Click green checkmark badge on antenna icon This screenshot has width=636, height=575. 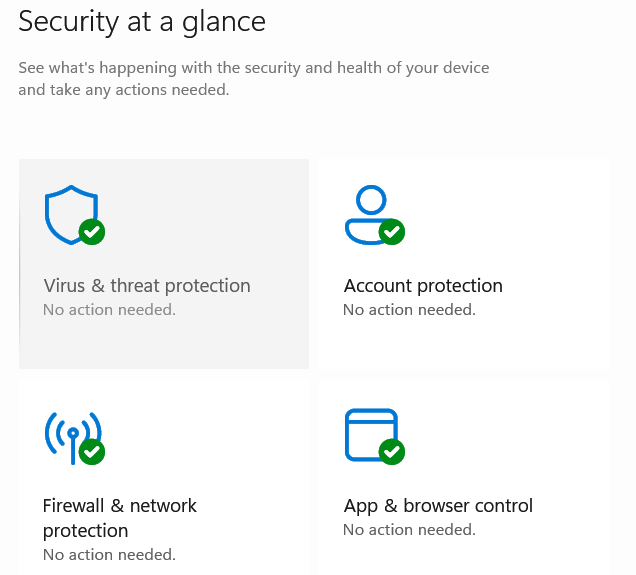[92, 452]
